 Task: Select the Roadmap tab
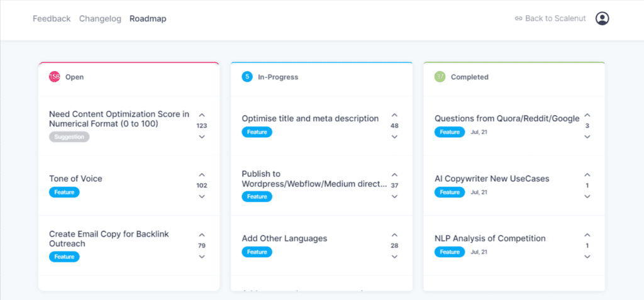point(148,19)
